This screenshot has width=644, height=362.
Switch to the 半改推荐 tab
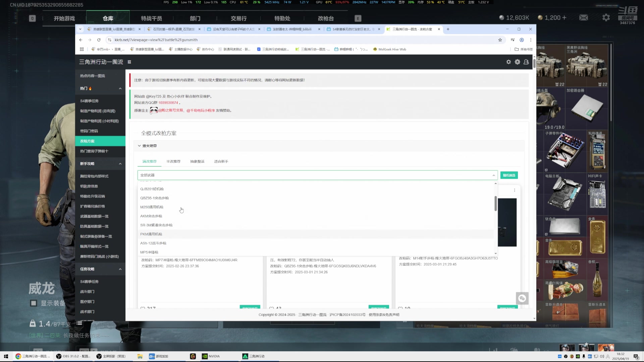(173, 162)
